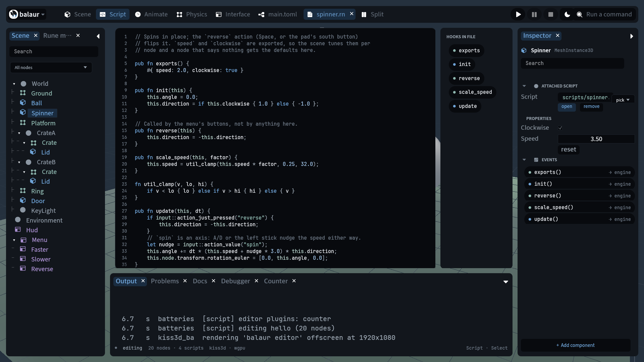Jump to the exports hook
Screen dimensions: 644x362
pos(466,51)
